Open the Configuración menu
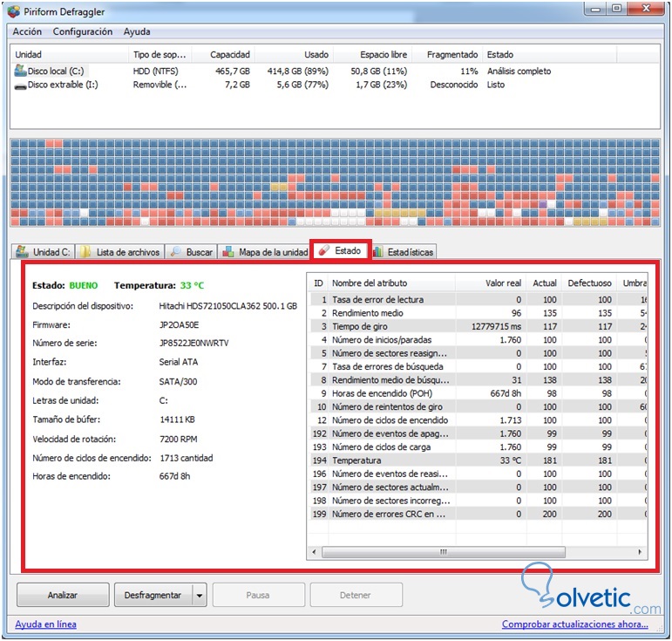Viewport: 672px width, 641px height. coord(82,31)
